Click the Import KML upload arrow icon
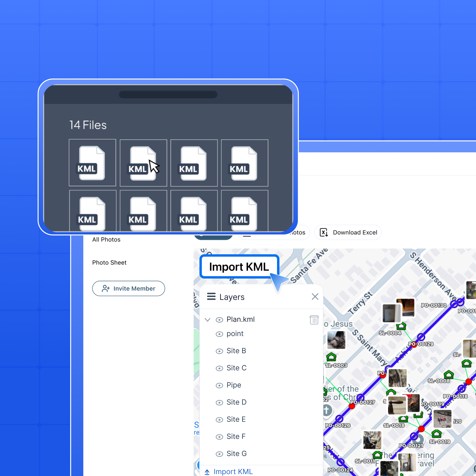 click(207, 472)
